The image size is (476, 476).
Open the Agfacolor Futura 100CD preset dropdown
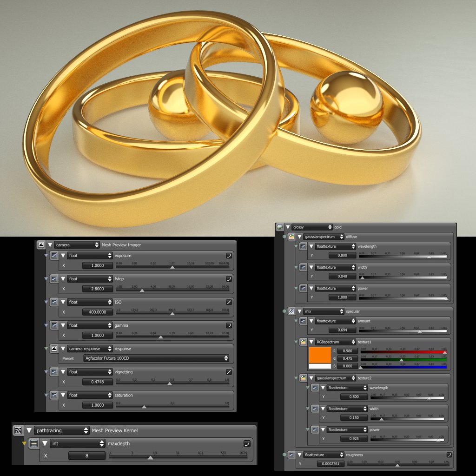tap(156, 358)
